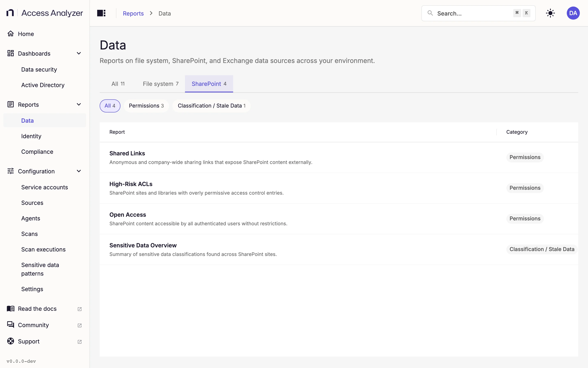Open Scans in the sidebar
588x368 pixels.
pyautogui.click(x=45, y=234)
